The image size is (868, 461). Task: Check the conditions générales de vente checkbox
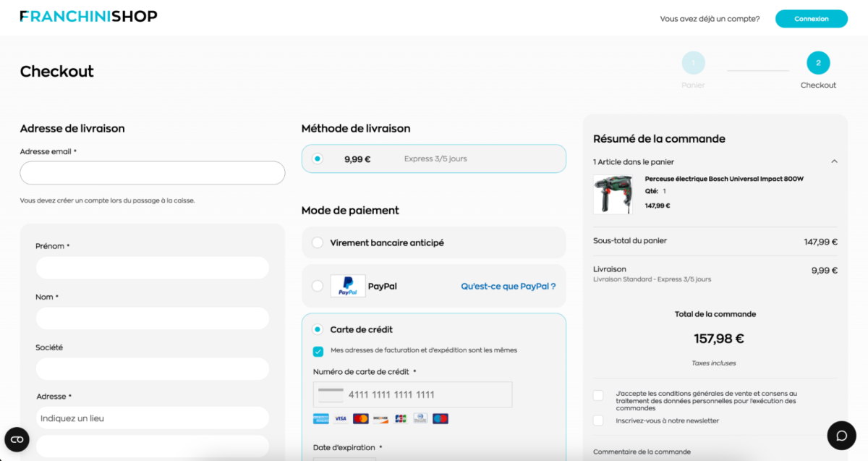coord(598,395)
